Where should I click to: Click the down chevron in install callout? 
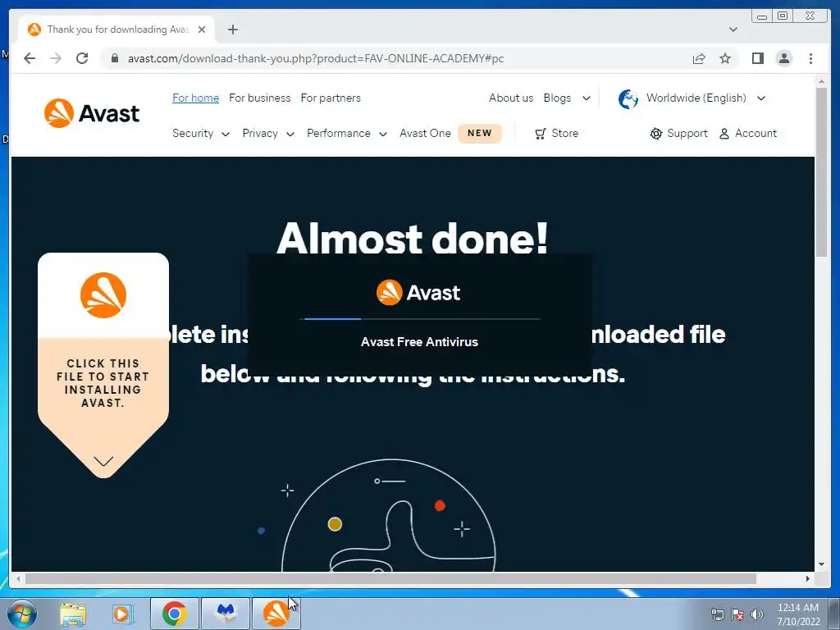point(103,461)
